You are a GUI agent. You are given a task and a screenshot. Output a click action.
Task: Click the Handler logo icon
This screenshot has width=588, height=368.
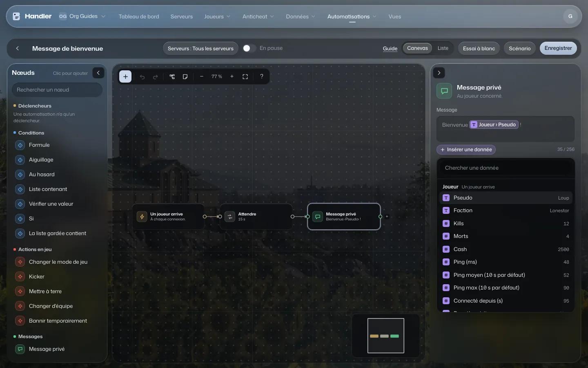(16, 16)
